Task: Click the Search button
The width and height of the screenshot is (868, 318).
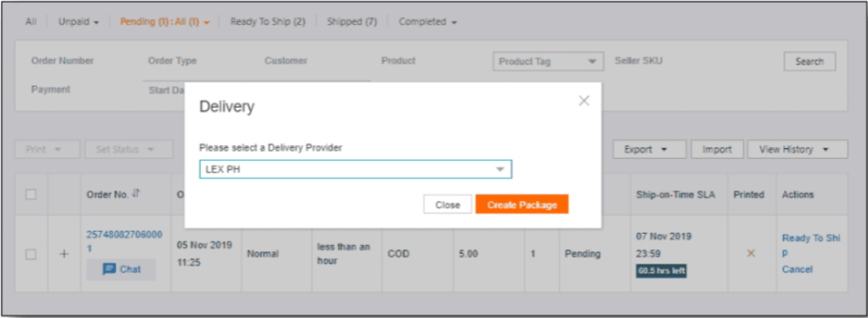Action: pos(809,62)
